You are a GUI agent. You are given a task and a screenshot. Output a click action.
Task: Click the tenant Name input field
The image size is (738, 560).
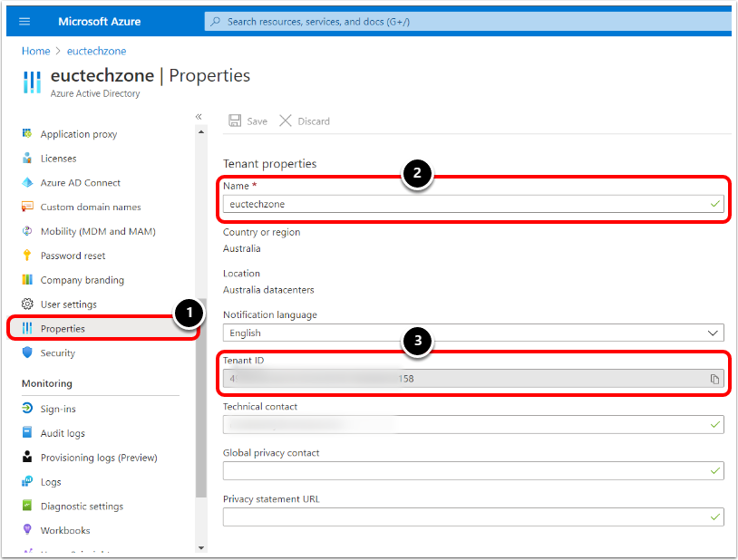click(x=462, y=204)
